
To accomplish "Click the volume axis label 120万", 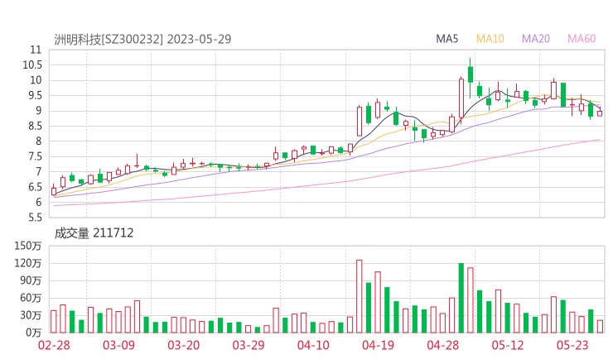I will [28, 263].
